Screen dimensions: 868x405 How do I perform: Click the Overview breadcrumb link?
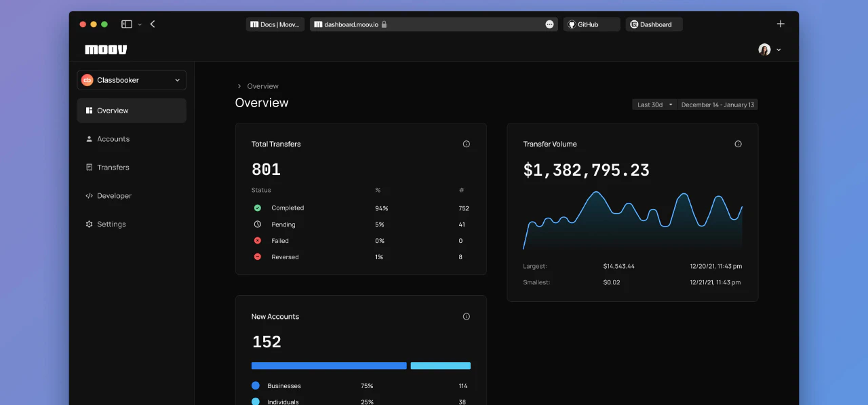click(x=263, y=86)
